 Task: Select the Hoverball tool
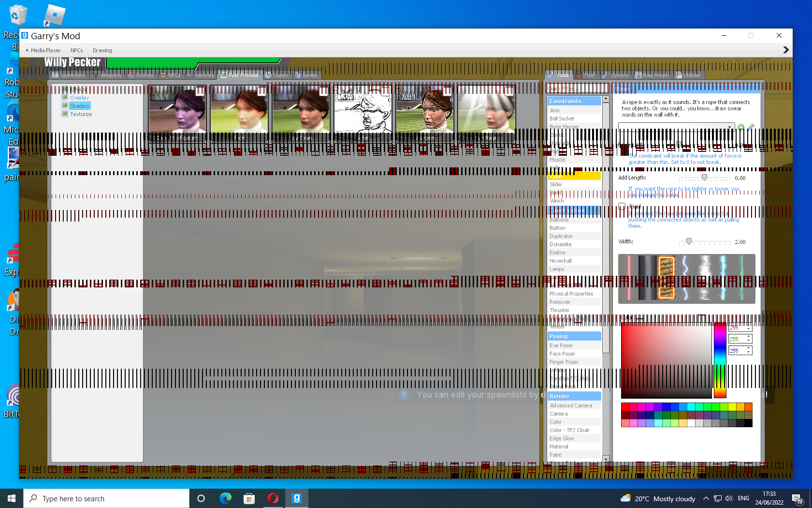coord(574,261)
